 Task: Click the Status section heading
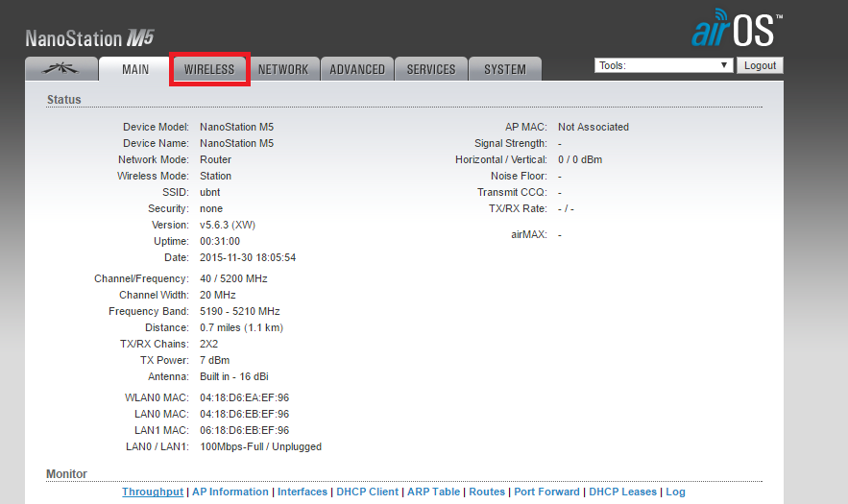[x=63, y=100]
